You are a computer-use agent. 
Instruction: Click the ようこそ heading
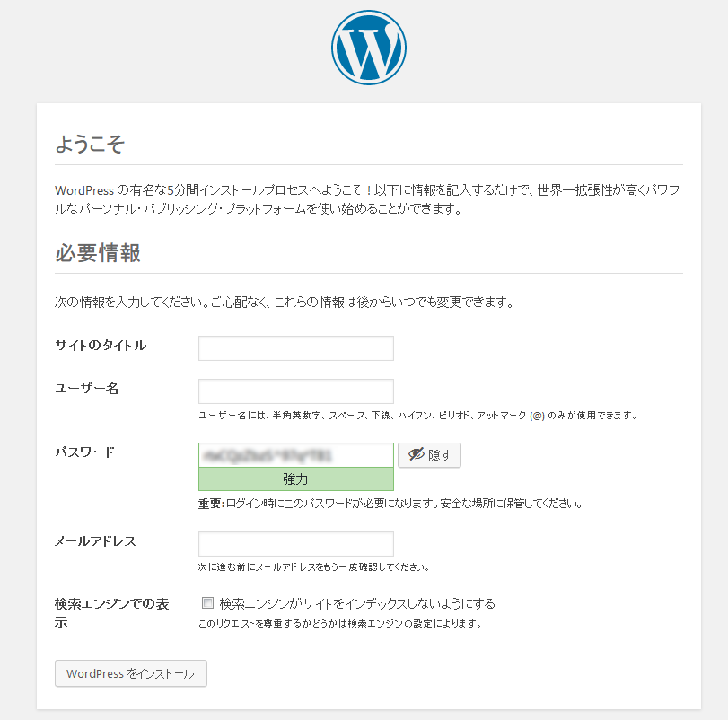pyautogui.click(x=90, y=144)
